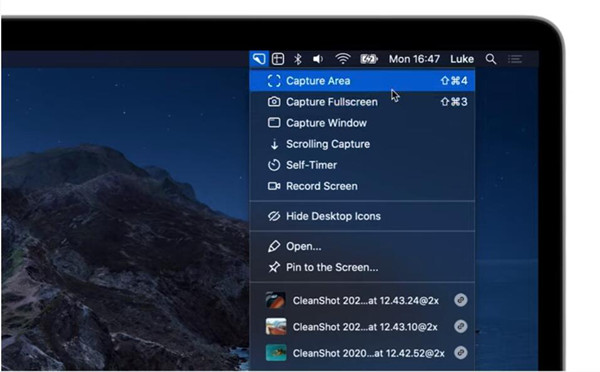The width and height of the screenshot is (600, 372).
Task: Copy link for CleanShot 12.43.24@2x
Action: (x=461, y=300)
